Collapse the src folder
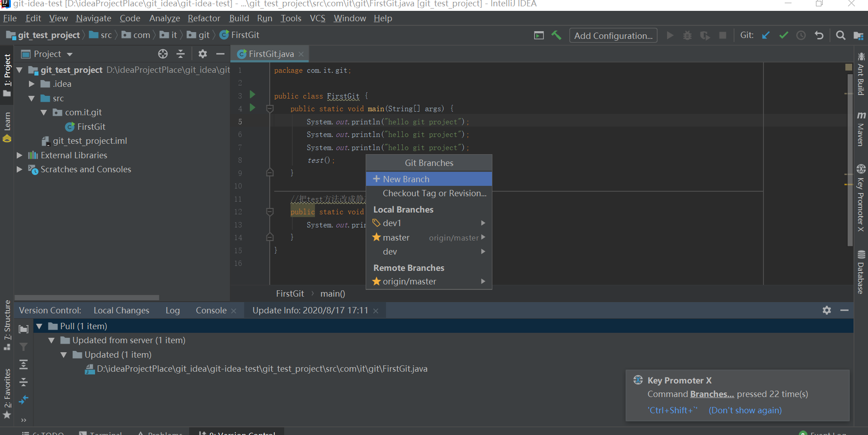Viewport: 868px width, 435px height. [32, 98]
